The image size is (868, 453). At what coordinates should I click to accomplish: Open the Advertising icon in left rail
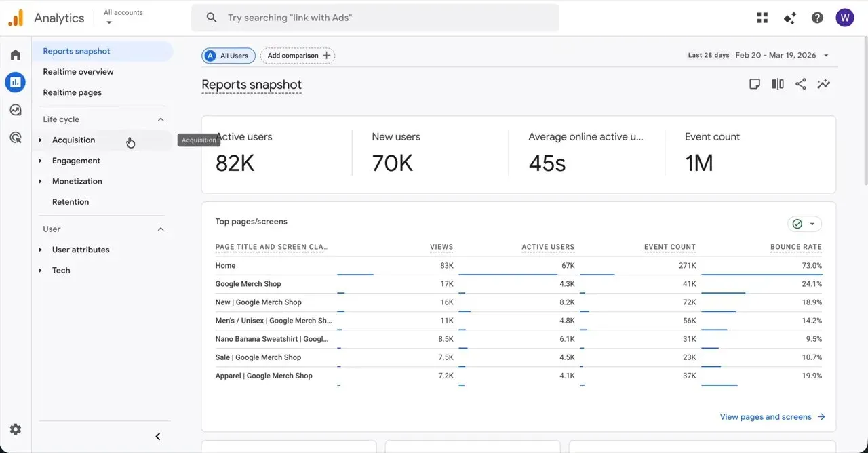[16, 138]
